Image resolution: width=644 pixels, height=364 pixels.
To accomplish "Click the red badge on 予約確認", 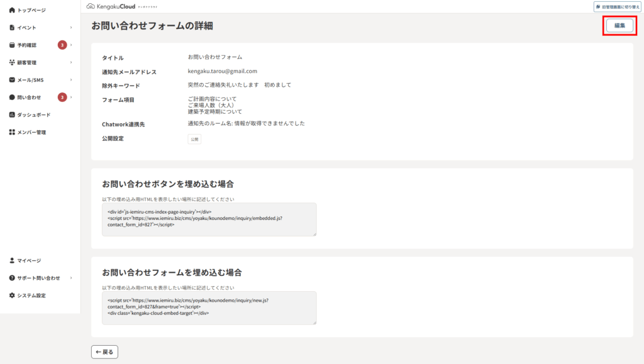I will [x=62, y=45].
